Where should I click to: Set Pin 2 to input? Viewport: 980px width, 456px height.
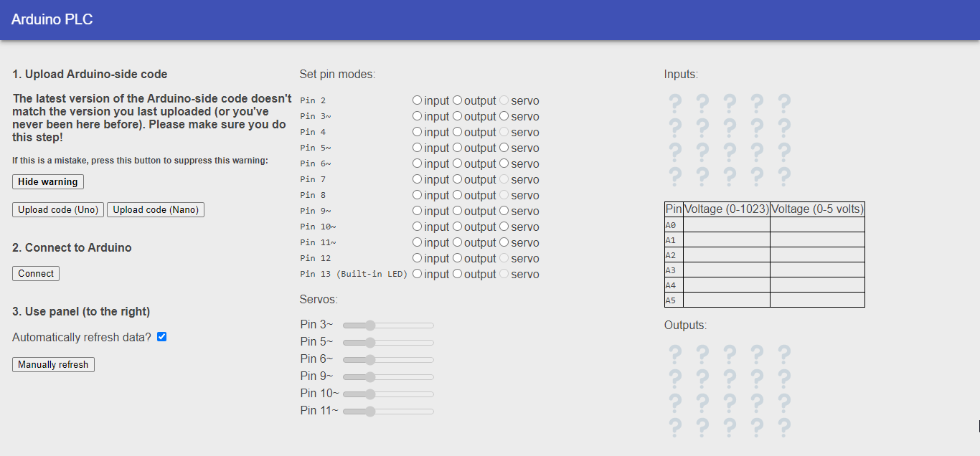(417, 100)
